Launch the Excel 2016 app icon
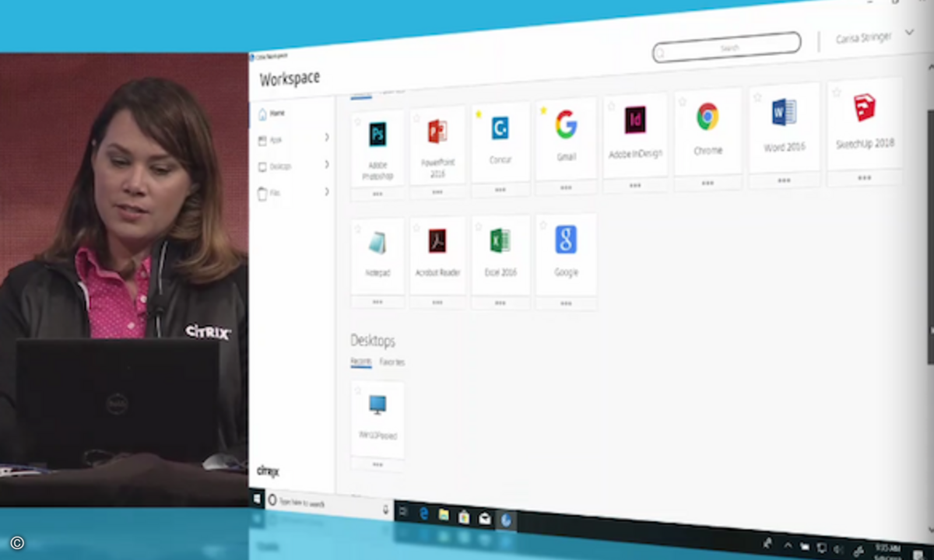Viewport: 934px width, 560px height. (500, 240)
